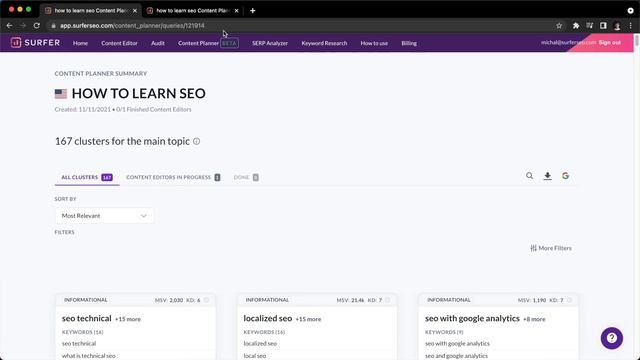
Task: Reload the page with refresh icon
Action: point(37,25)
